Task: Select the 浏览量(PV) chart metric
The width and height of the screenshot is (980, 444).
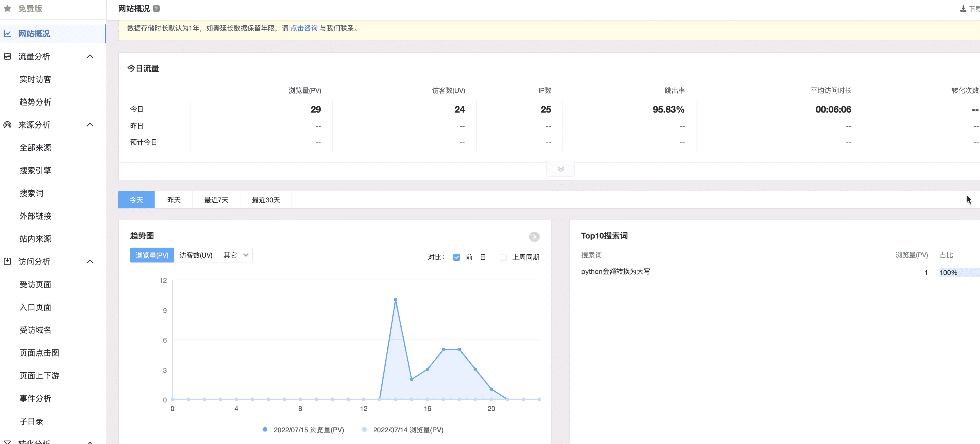Action: coord(152,255)
